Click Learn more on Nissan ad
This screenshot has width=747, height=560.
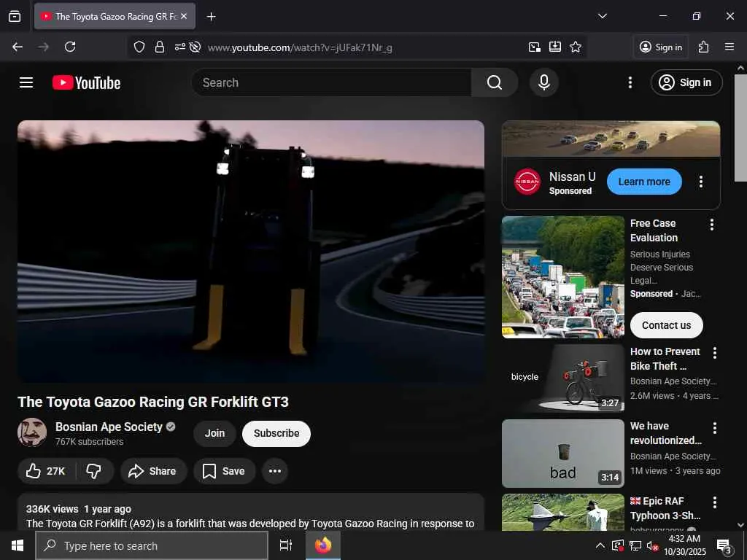(644, 182)
